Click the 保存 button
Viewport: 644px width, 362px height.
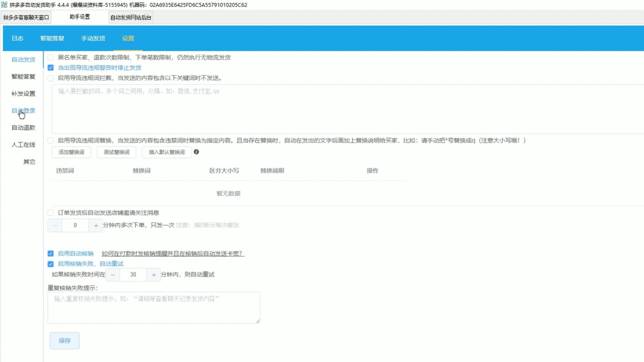click(x=65, y=341)
